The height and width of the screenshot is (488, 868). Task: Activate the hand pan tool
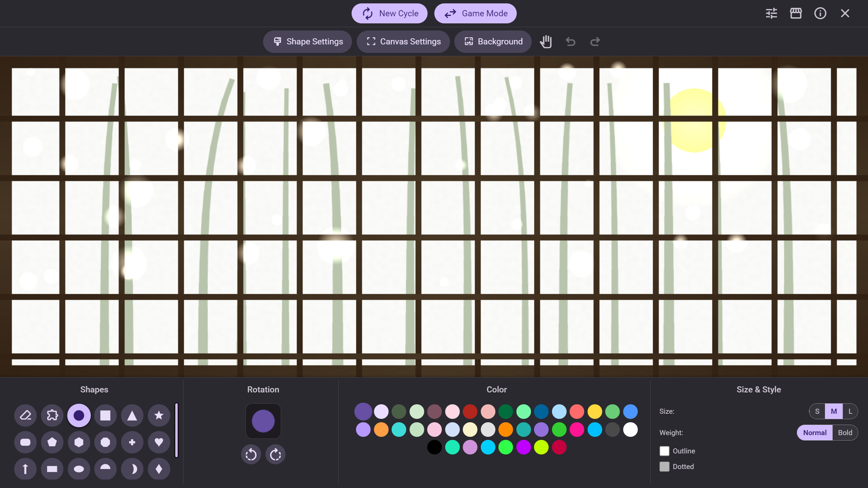(546, 41)
